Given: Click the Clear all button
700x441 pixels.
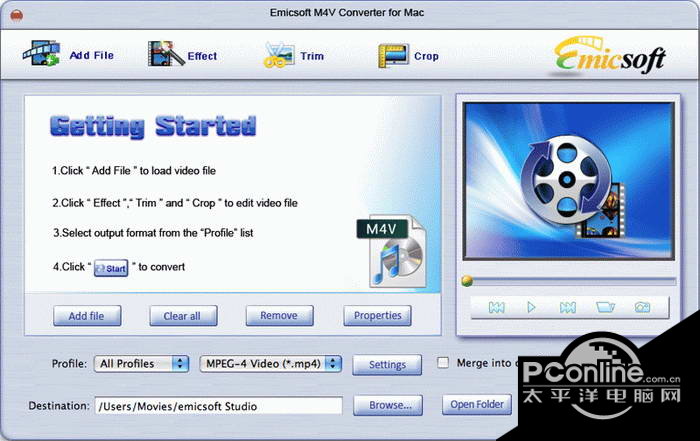Looking at the screenshot, I should pyautogui.click(x=183, y=316).
